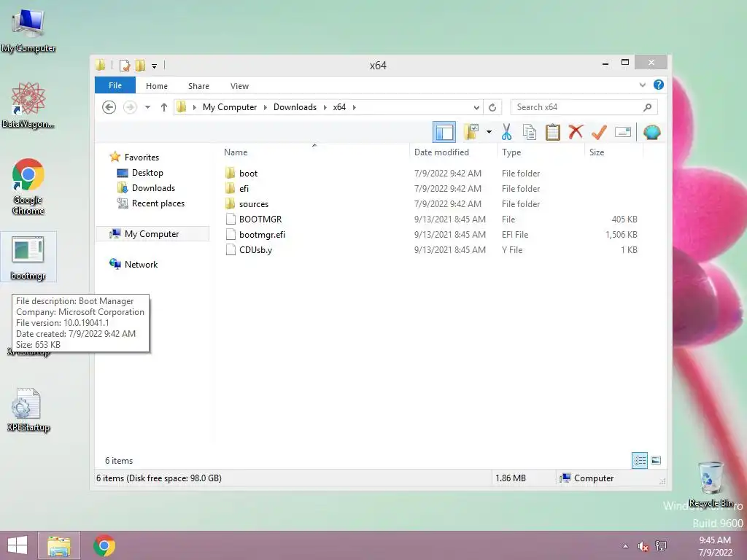Expand arrow after x64 in address bar

(x=354, y=107)
